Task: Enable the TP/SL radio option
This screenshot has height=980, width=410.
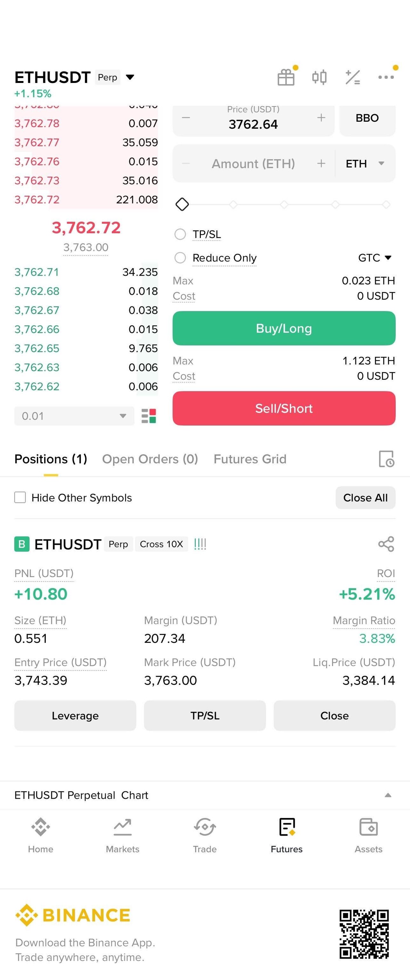Action: pos(180,234)
